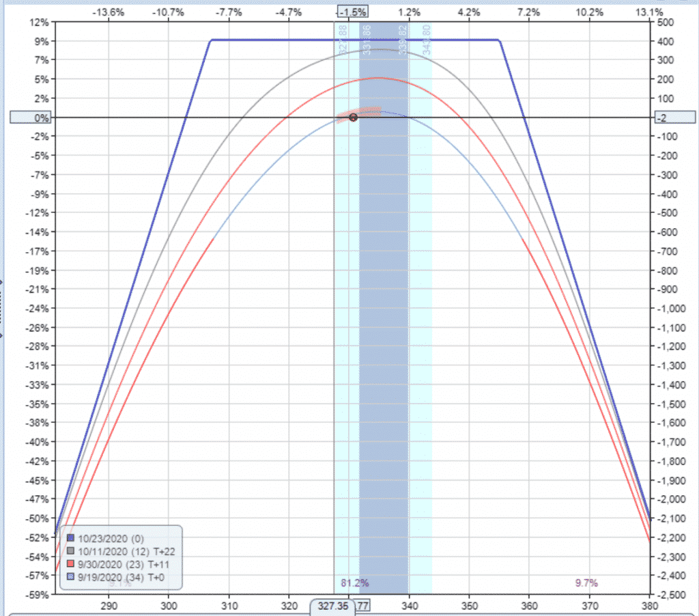The image size is (699, 616).
Task: Click the blue 10/23/2020 legend color square
Action: pos(71,538)
